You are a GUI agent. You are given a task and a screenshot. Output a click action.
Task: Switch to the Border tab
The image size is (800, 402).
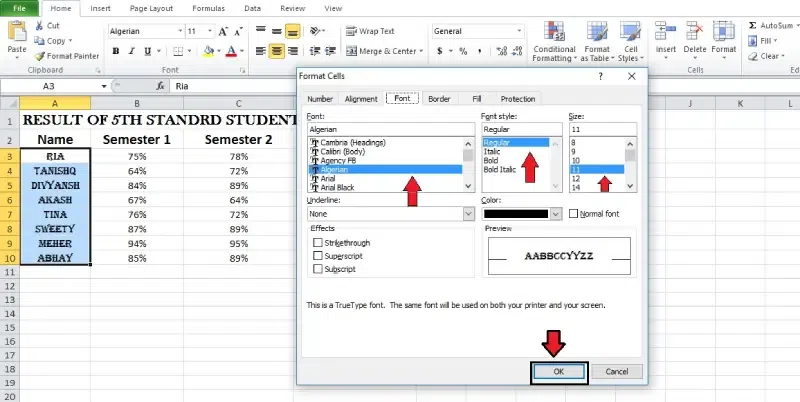pyautogui.click(x=439, y=99)
